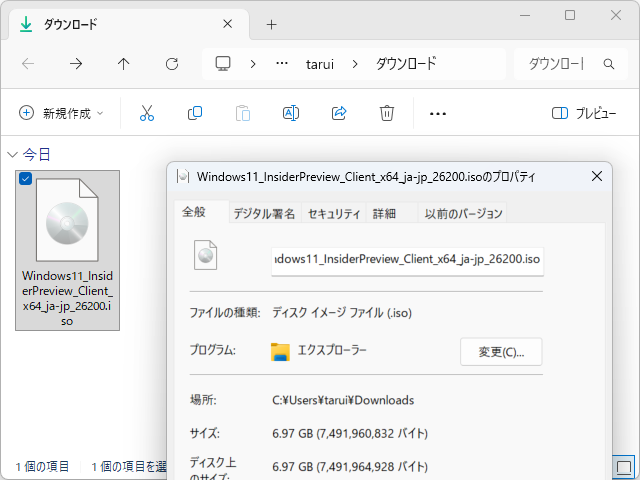This screenshot has width=640, height=480.
Task: Collapse the 今日 group
Action: [x=13, y=155]
